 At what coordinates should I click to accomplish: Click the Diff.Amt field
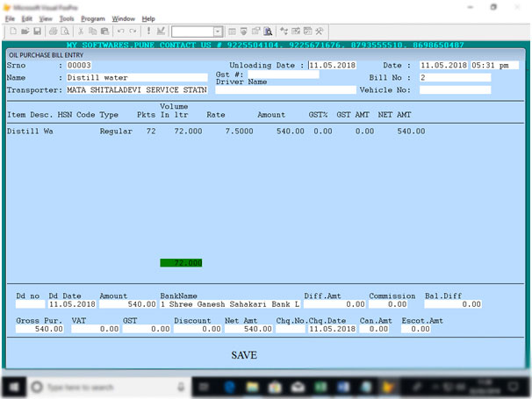click(x=334, y=304)
